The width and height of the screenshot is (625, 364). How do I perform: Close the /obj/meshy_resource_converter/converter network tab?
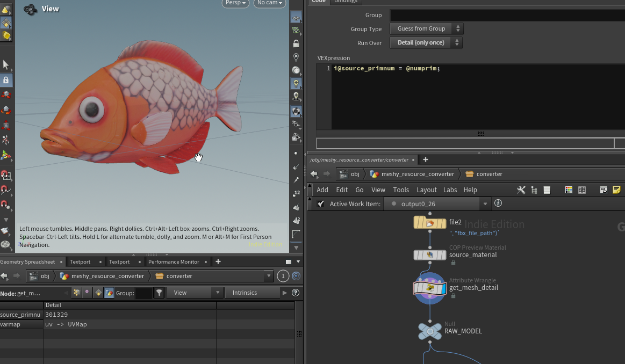[x=413, y=159]
